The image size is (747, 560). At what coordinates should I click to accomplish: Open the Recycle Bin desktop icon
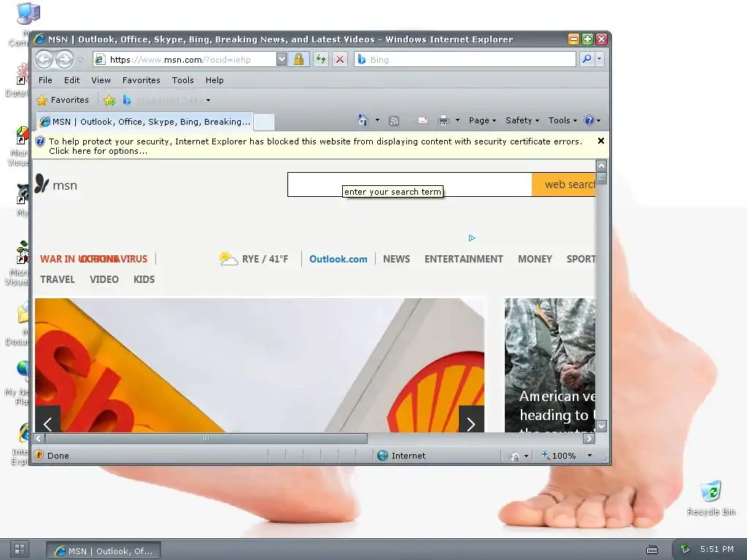tap(711, 498)
